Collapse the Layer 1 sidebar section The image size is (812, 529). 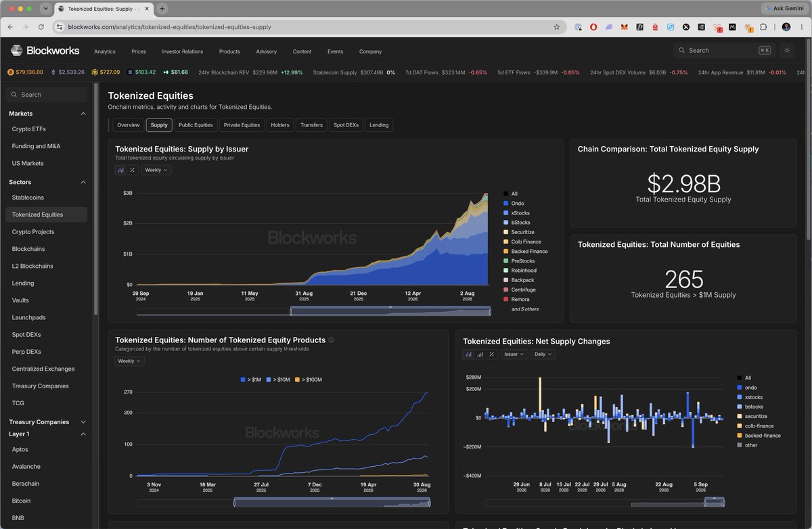tap(83, 434)
